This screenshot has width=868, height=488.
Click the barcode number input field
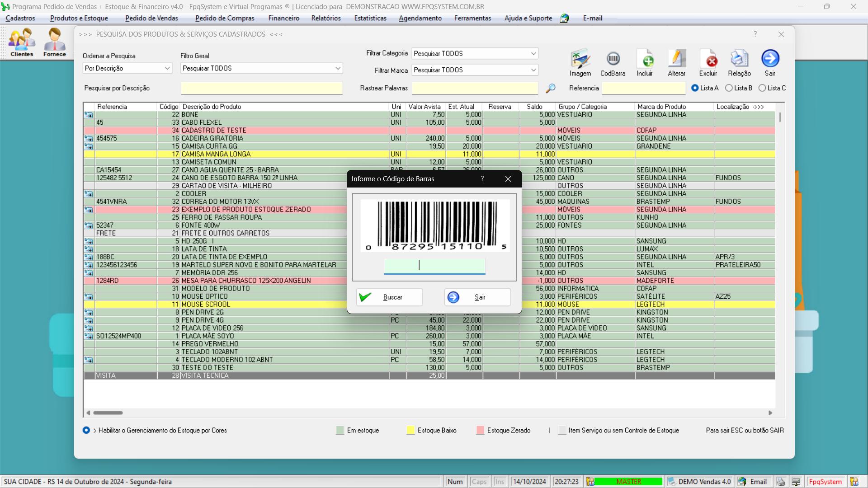point(434,266)
